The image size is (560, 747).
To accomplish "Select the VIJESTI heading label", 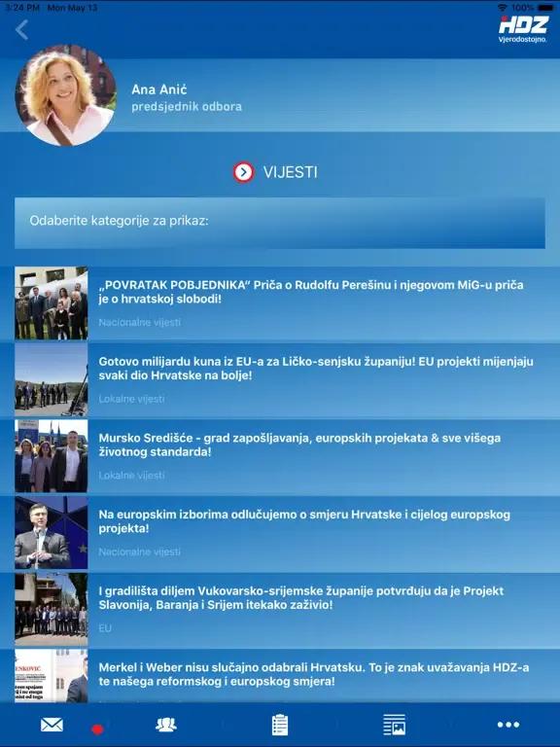I will click(x=291, y=172).
